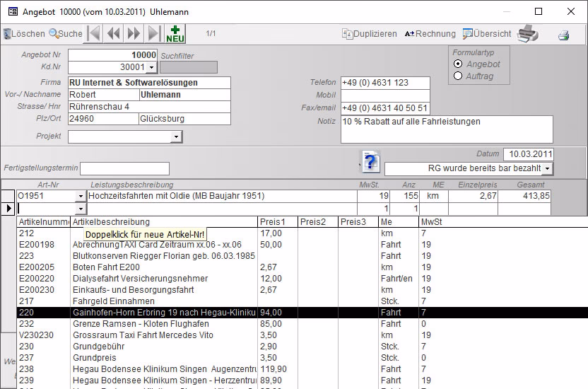Image resolution: width=588 pixels, height=389 pixels.
Task: Click the large printer icon
Action: click(x=528, y=33)
